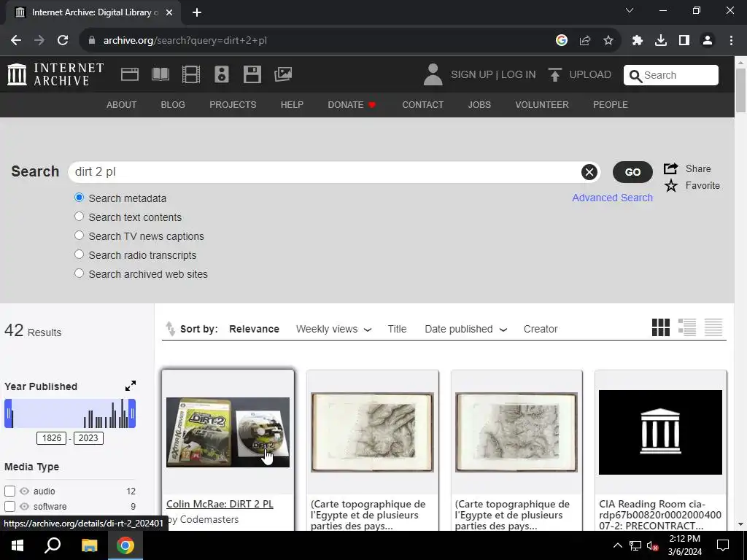Click LOG IN link
Image resolution: width=747 pixels, height=560 pixels.
pyautogui.click(x=519, y=75)
